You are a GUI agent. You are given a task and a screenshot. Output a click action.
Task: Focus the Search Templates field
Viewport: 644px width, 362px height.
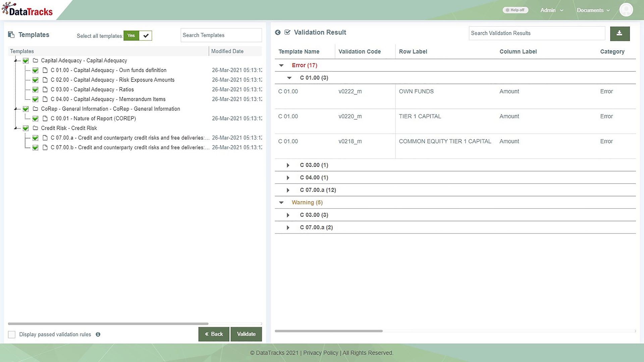tap(221, 35)
